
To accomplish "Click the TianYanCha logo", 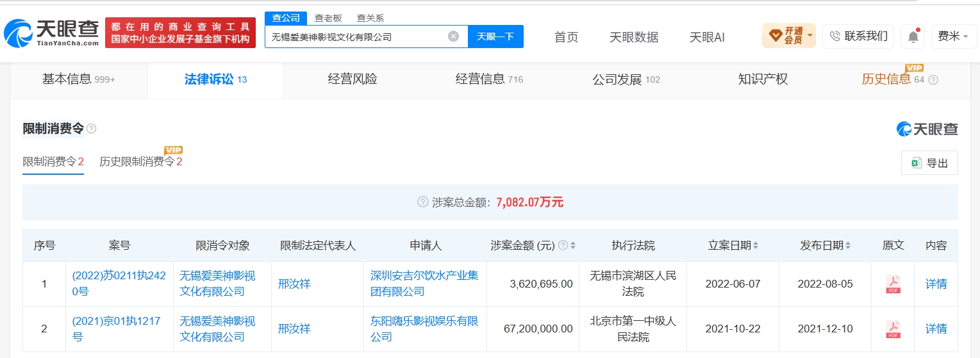I will [x=51, y=32].
